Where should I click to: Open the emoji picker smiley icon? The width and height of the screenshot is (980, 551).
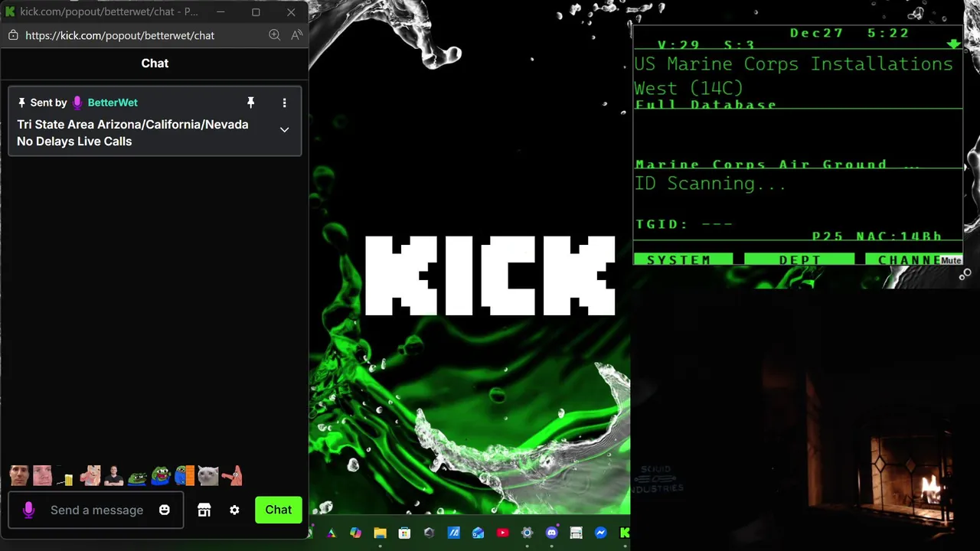pos(164,510)
